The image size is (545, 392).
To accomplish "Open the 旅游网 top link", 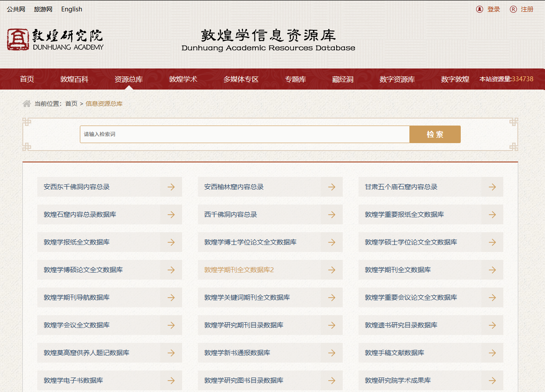I will [43, 9].
